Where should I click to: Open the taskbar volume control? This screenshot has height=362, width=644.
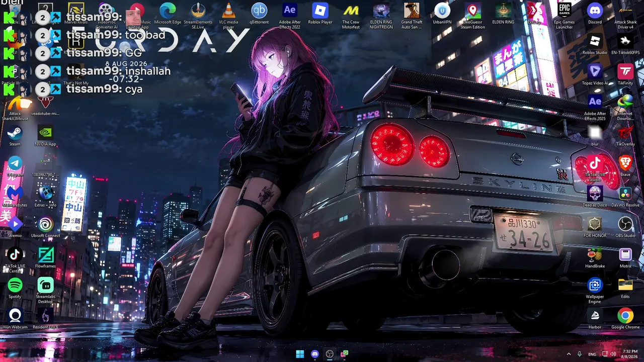613,354
